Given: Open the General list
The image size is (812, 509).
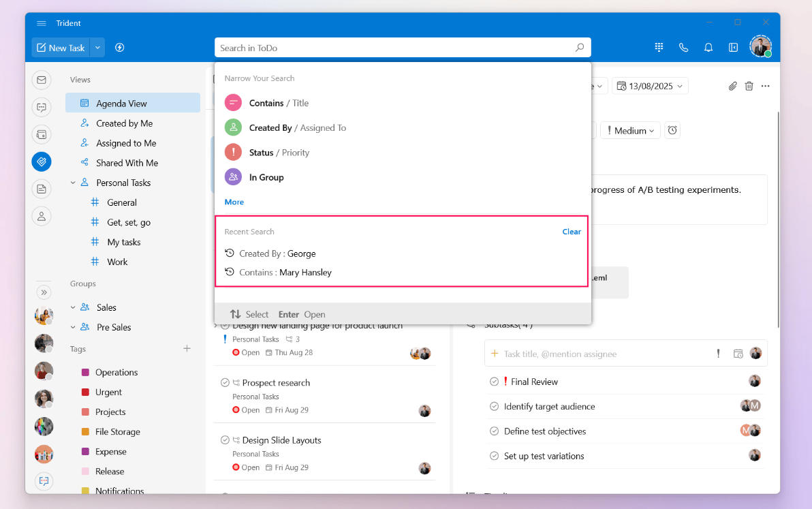Looking at the screenshot, I should tap(122, 202).
